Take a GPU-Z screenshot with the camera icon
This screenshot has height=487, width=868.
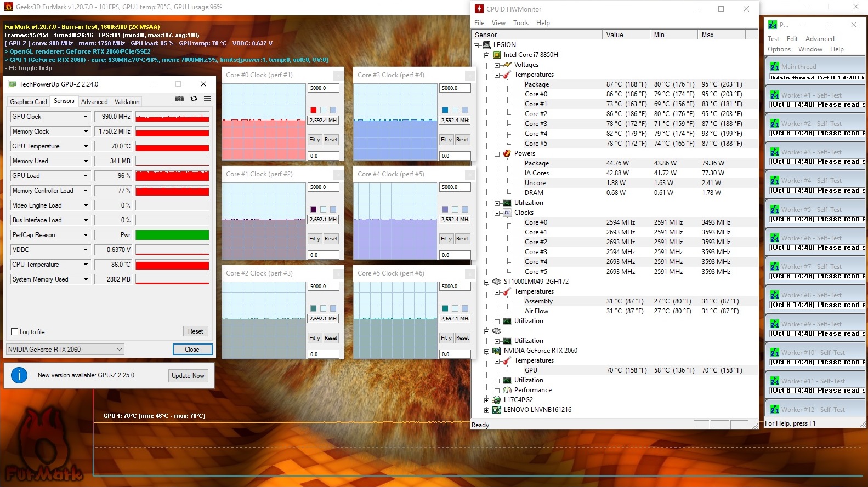(179, 99)
